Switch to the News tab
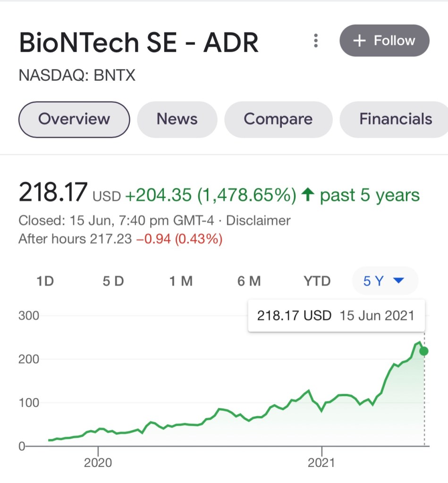Viewport: 448px width, 483px height. click(x=177, y=119)
